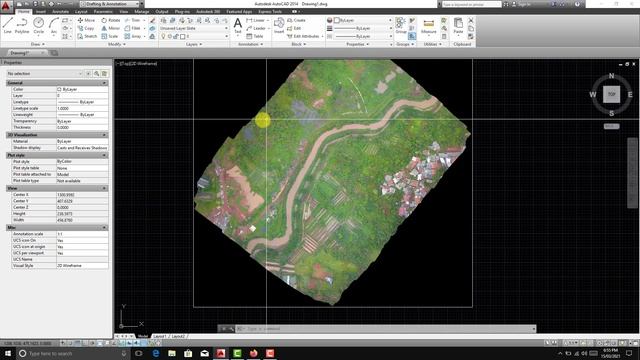Click the Color ByLayer property value
The height and width of the screenshot is (360, 640).
(x=82, y=89)
